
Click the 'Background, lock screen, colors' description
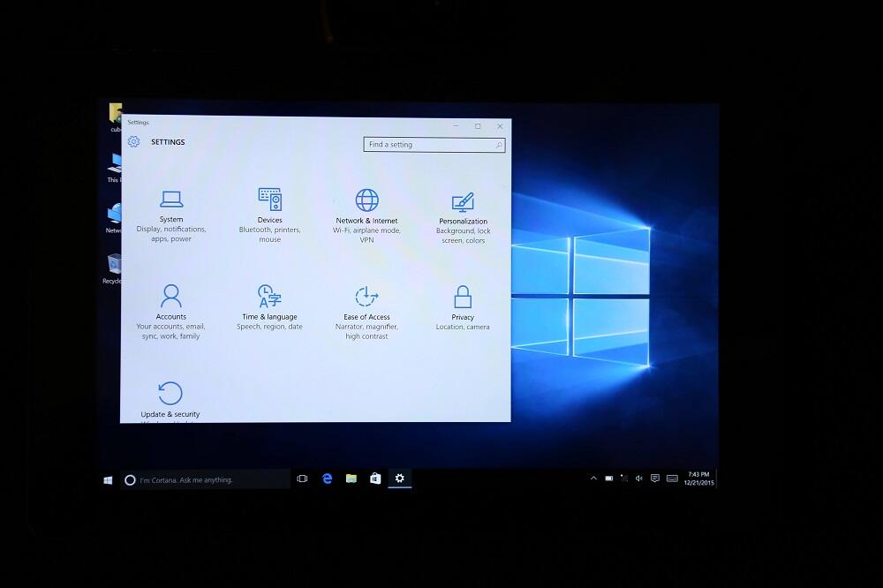coord(463,236)
